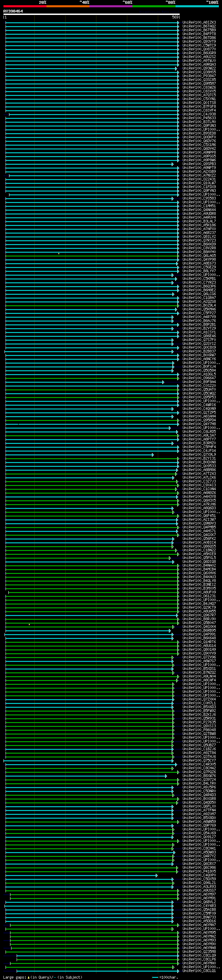Image resolution: width=222 pixels, height=980 pixels.
Task: Open hit UniRef100_A3LR93
Action: (x=199, y=887)
